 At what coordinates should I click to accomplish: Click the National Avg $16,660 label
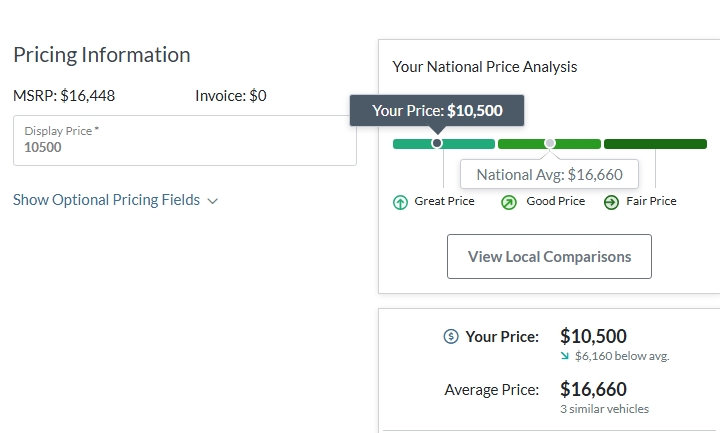[x=549, y=174]
